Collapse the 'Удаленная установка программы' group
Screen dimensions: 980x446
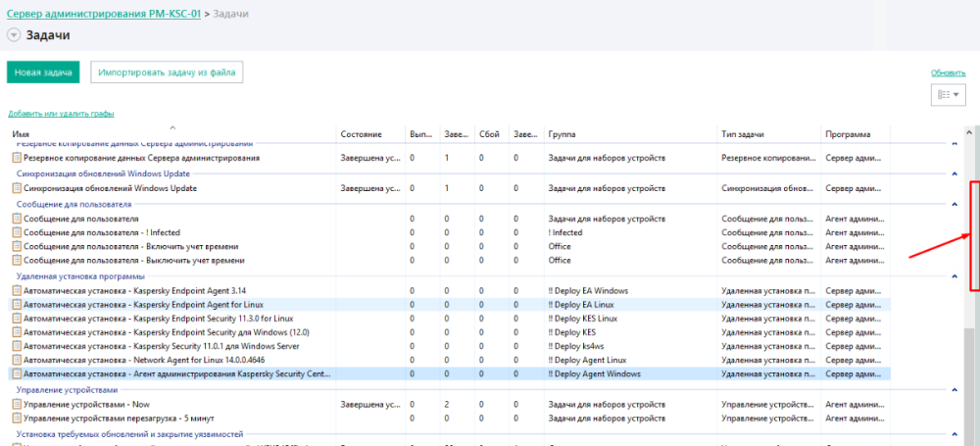[x=954, y=277]
